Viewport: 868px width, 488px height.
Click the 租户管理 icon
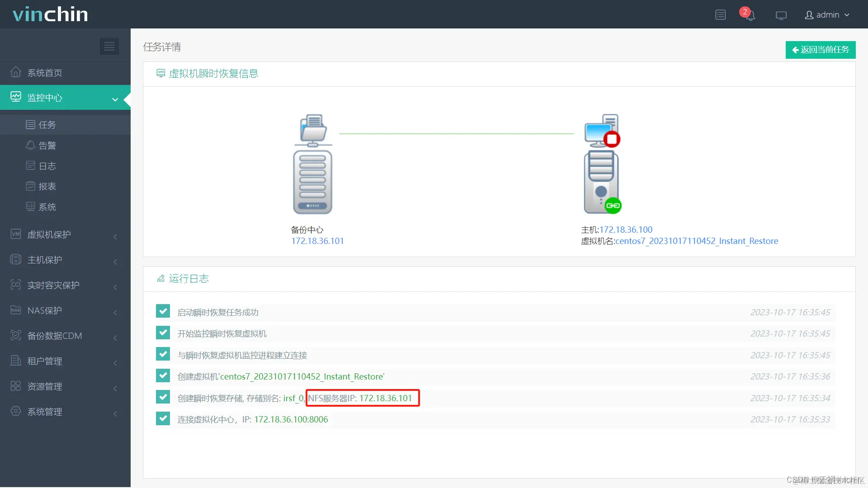point(16,360)
